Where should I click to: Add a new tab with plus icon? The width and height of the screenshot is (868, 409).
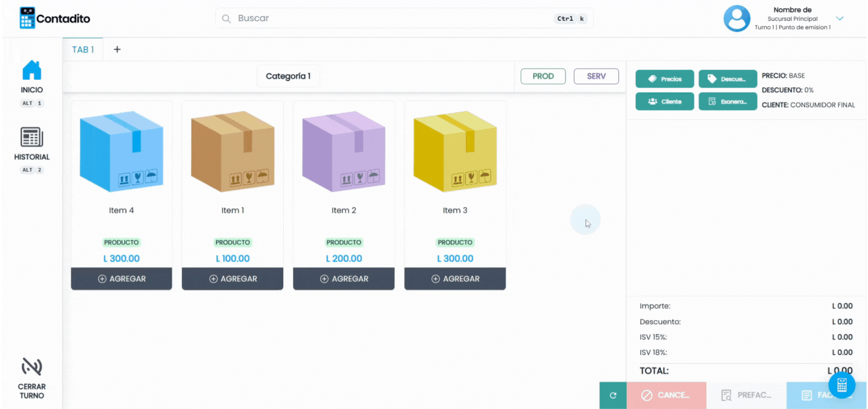click(117, 49)
